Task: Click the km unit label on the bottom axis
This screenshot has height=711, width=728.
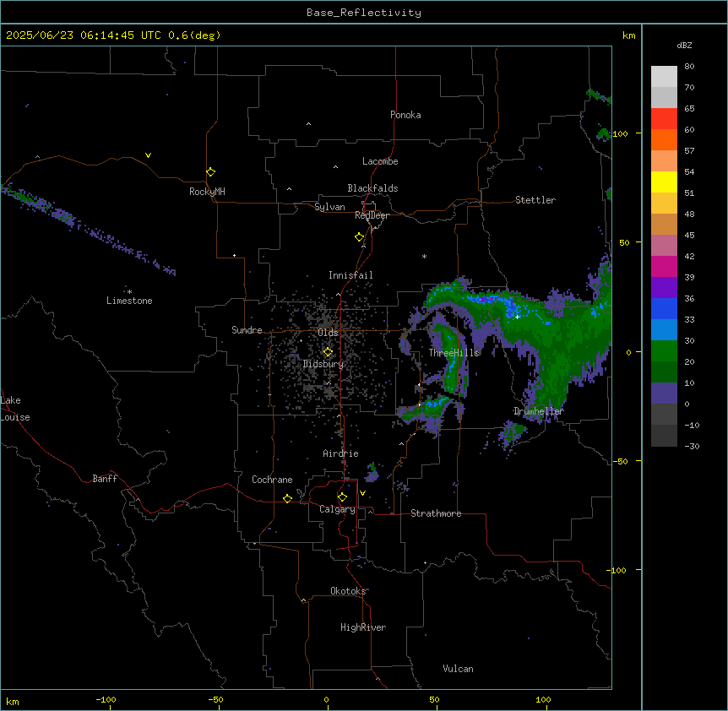Action: 13,701
